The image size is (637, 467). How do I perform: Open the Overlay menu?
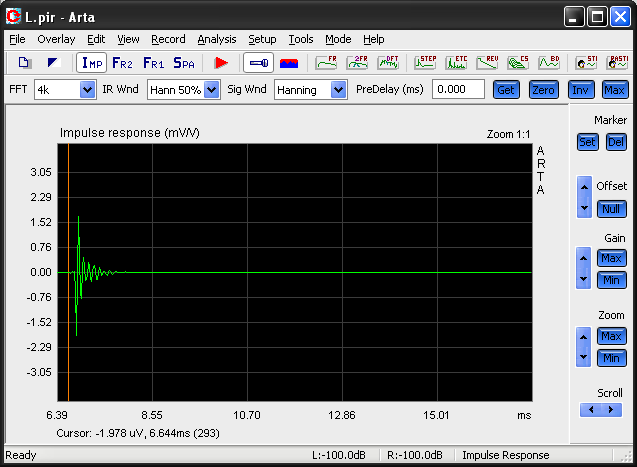56,39
